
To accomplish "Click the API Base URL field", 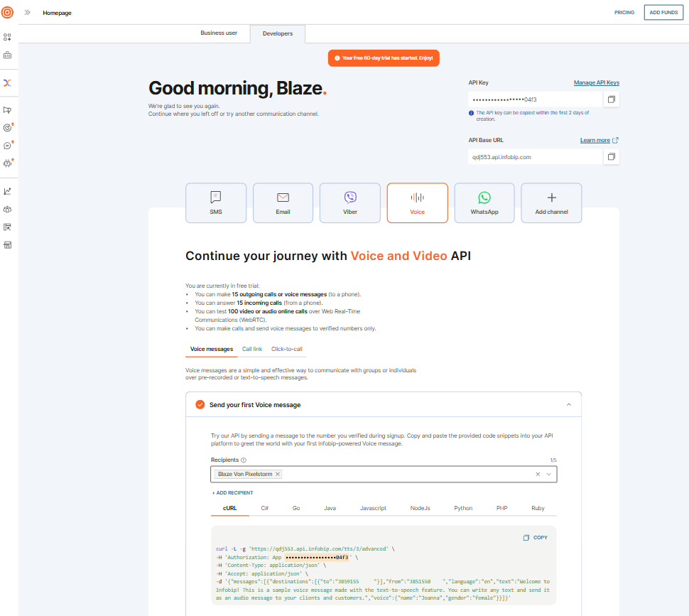I will [535, 157].
